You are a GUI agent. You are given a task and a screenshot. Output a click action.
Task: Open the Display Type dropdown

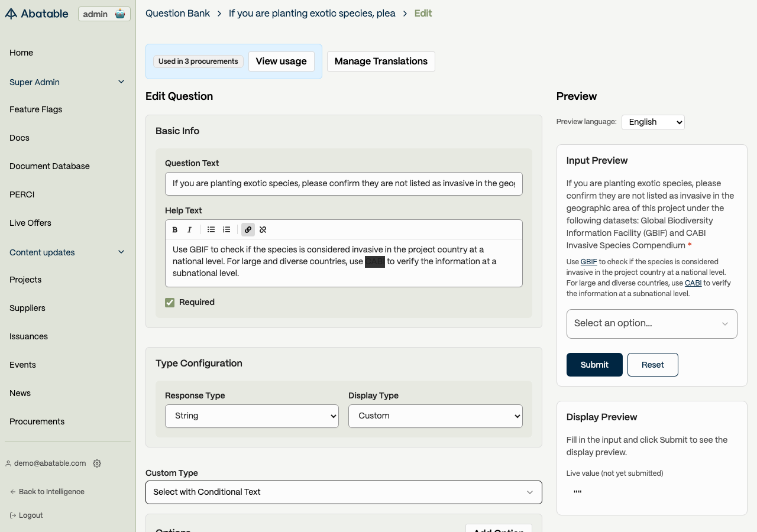coord(435,416)
